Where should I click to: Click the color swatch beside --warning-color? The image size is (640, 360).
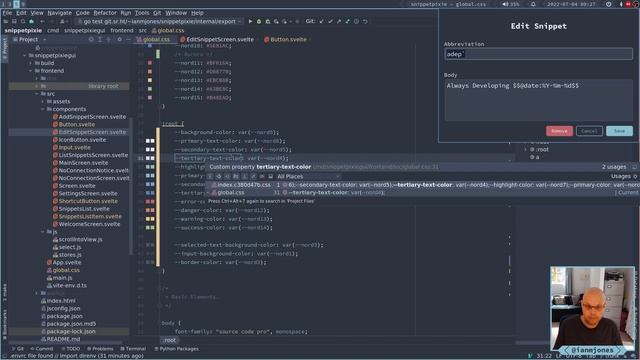(150, 219)
